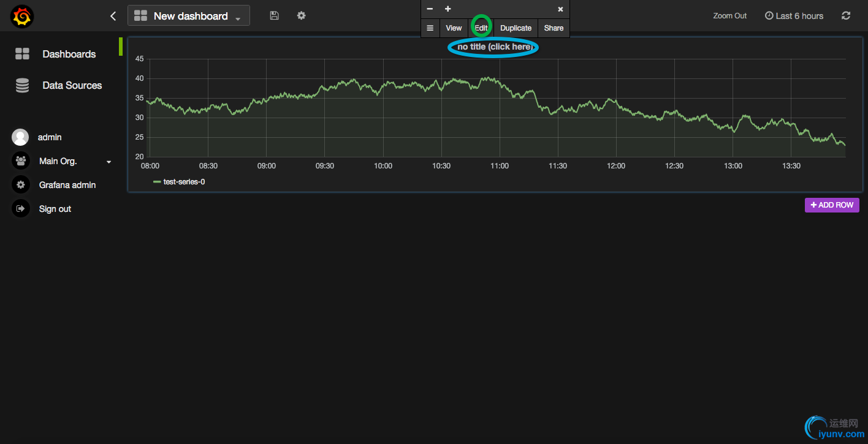Click the ADD ROW button

pyautogui.click(x=832, y=205)
